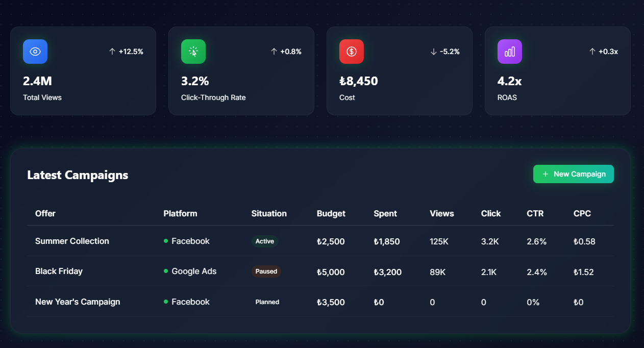
Task: Open the Black Friday campaign
Action: tap(320, 271)
